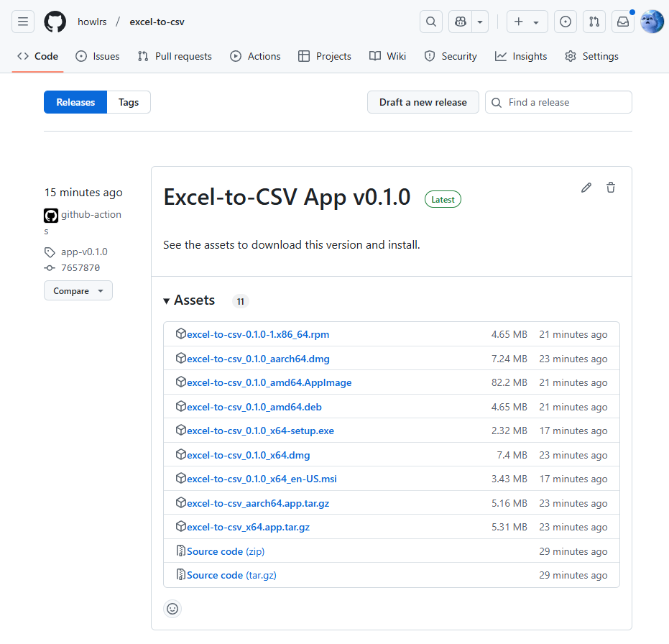Delete the release via the trash icon
Viewport: 669px width, 644px height.
tap(610, 188)
